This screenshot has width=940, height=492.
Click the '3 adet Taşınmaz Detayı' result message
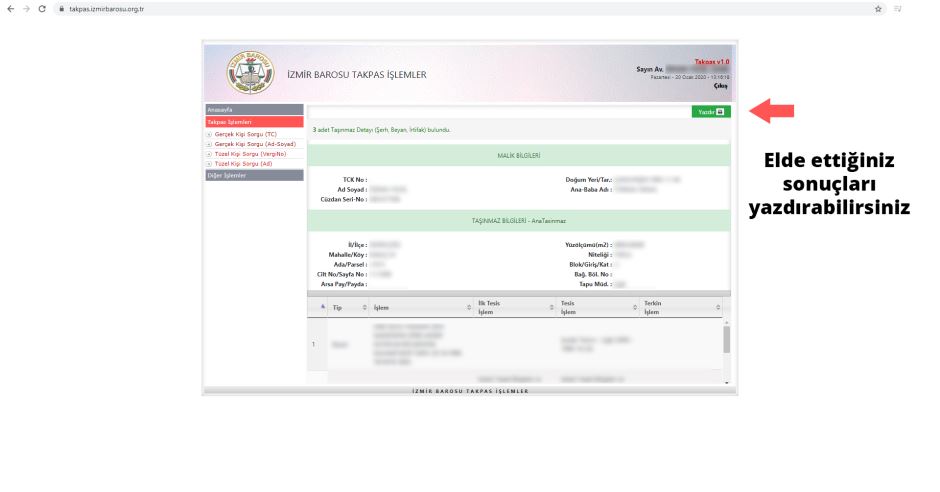(x=381, y=129)
